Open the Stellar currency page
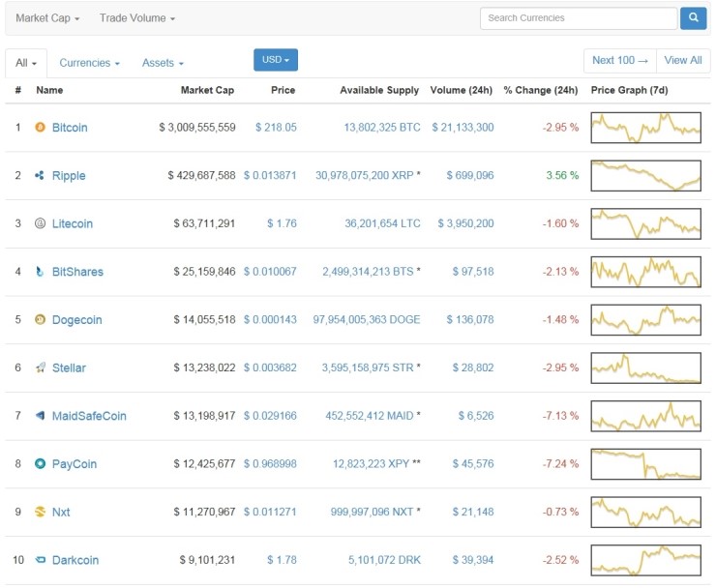The height and width of the screenshot is (588, 716). pos(69,367)
